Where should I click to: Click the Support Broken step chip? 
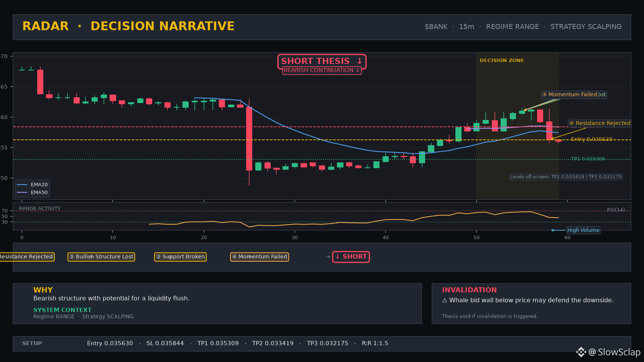click(180, 257)
